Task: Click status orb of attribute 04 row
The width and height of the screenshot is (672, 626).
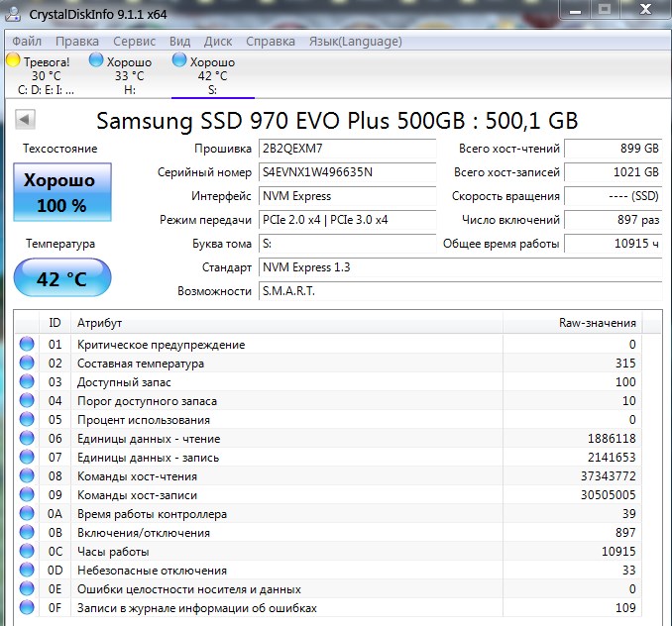Action: pyautogui.click(x=27, y=400)
